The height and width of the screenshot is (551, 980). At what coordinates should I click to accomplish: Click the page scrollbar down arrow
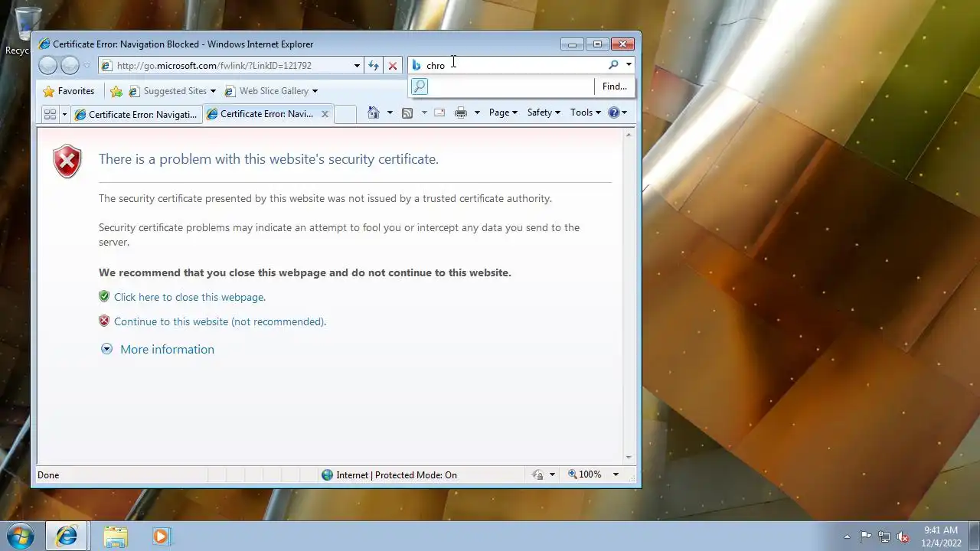pos(629,457)
